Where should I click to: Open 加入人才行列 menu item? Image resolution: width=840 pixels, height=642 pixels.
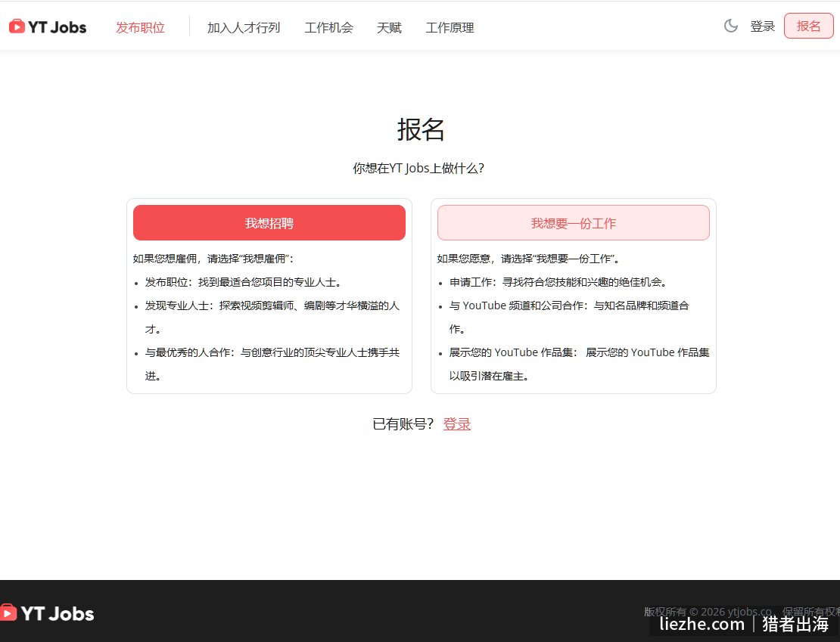(244, 27)
